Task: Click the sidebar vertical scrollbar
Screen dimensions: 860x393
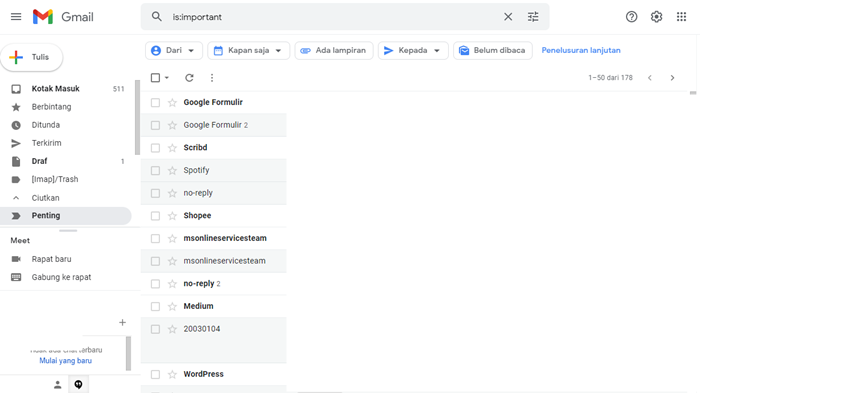Action: [137, 118]
